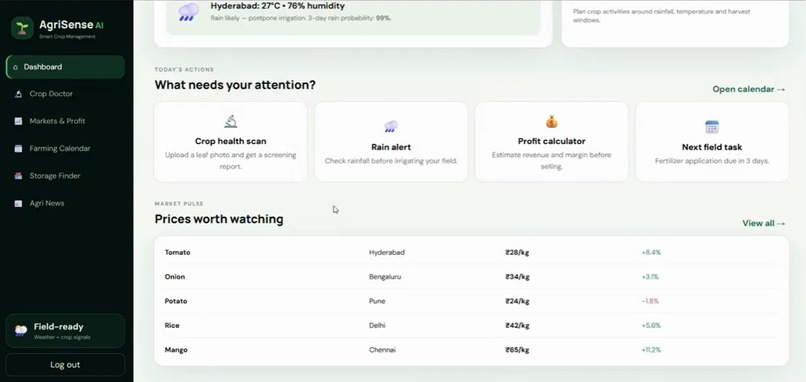
Task: Select the Potato row in price table
Action: pos(471,301)
